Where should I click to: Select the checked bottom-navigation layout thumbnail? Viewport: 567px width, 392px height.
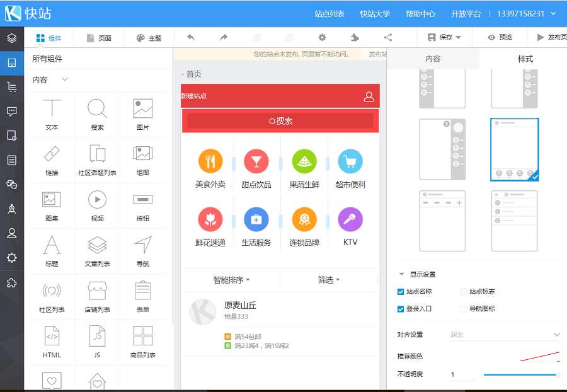coord(514,149)
